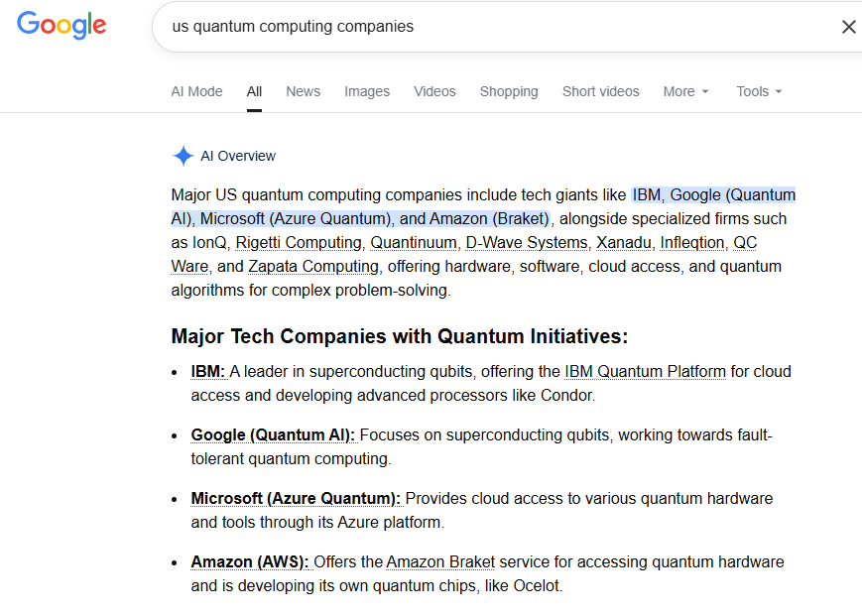The width and height of the screenshot is (862, 616).
Task: Open the D-Wave Systems link
Action: pyautogui.click(x=527, y=243)
